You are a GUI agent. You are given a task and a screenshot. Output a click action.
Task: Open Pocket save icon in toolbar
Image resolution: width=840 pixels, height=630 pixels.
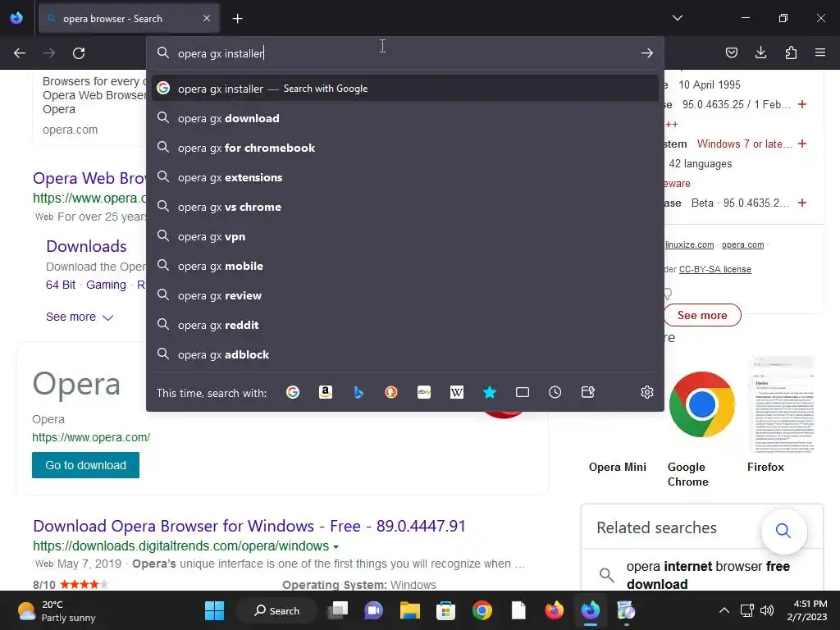point(731,52)
